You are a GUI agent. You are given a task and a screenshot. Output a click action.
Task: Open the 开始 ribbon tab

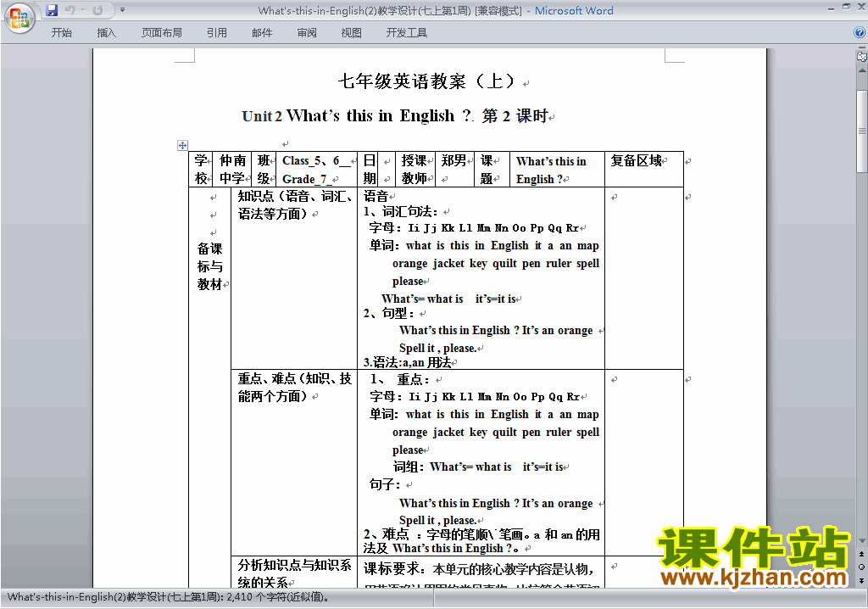61,33
